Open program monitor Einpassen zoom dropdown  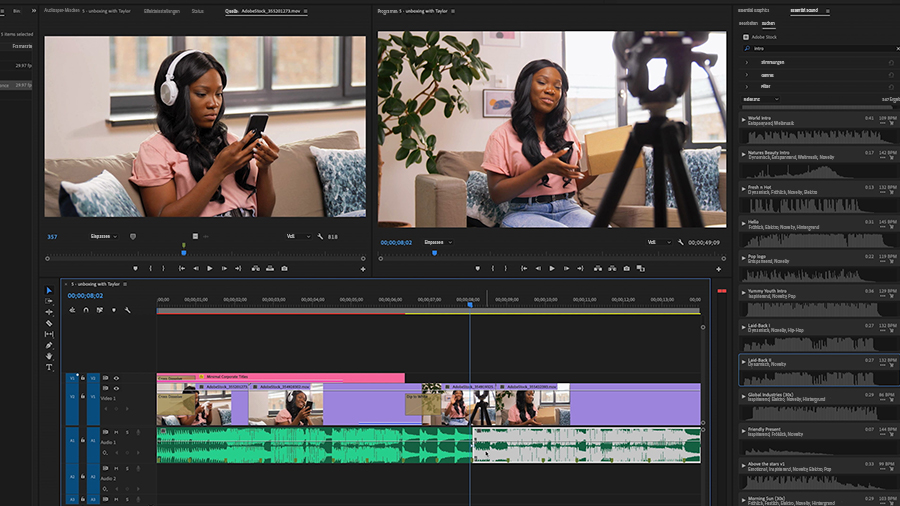[438, 242]
